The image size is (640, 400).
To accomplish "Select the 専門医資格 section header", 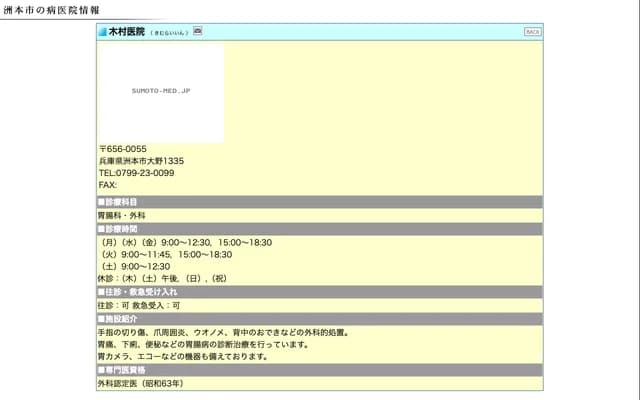I will click(x=121, y=370).
